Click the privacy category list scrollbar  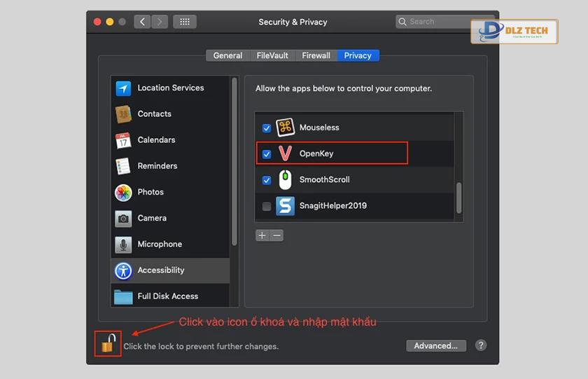(x=234, y=161)
